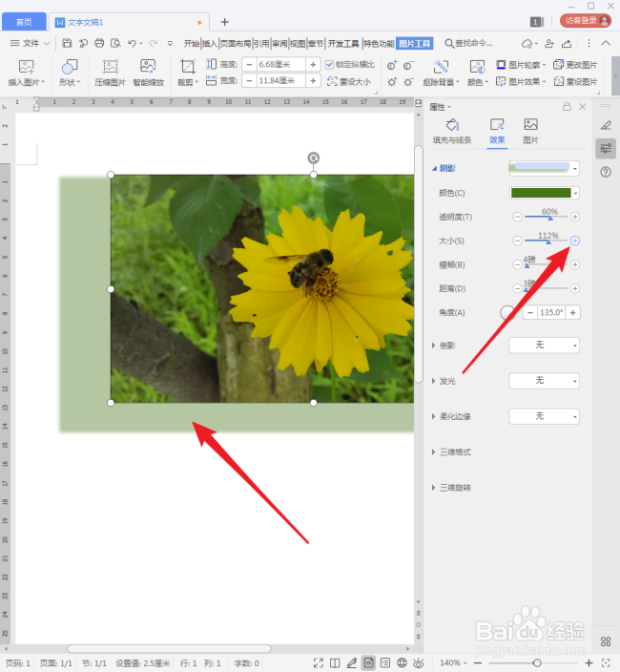Click the rotation handle above the image
Viewport: 620px width, 672px height.
[314, 158]
